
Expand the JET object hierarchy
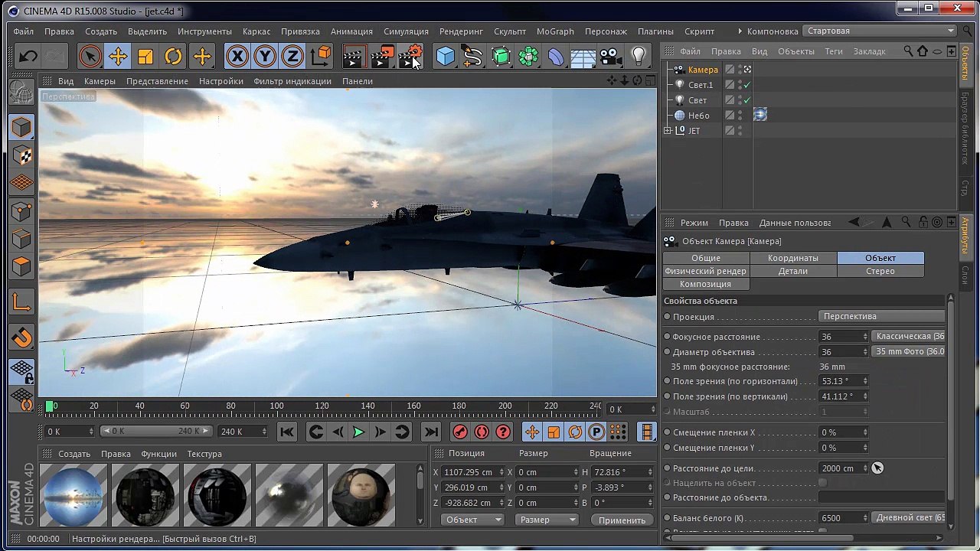[668, 131]
